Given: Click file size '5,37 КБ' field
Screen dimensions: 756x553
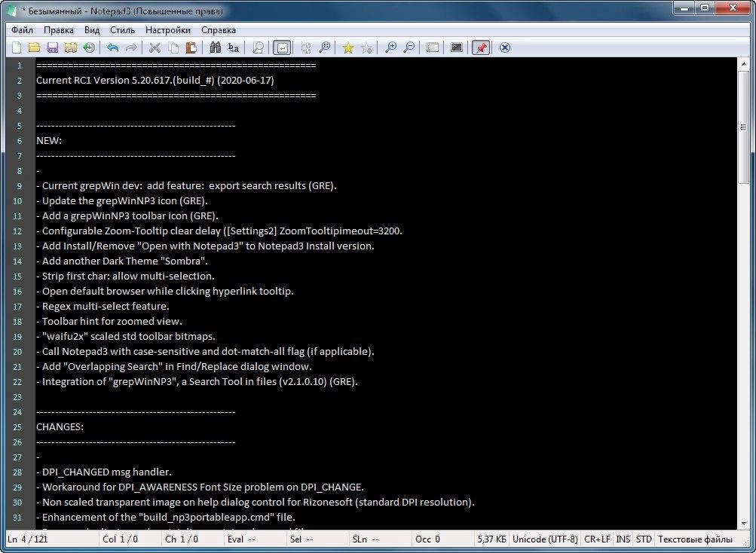Looking at the screenshot, I should [491, 539].
